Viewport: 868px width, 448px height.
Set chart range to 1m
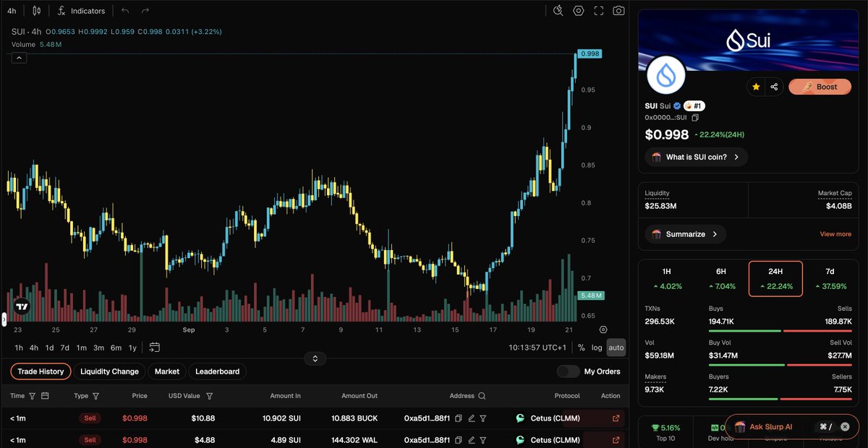coord(81,348)
